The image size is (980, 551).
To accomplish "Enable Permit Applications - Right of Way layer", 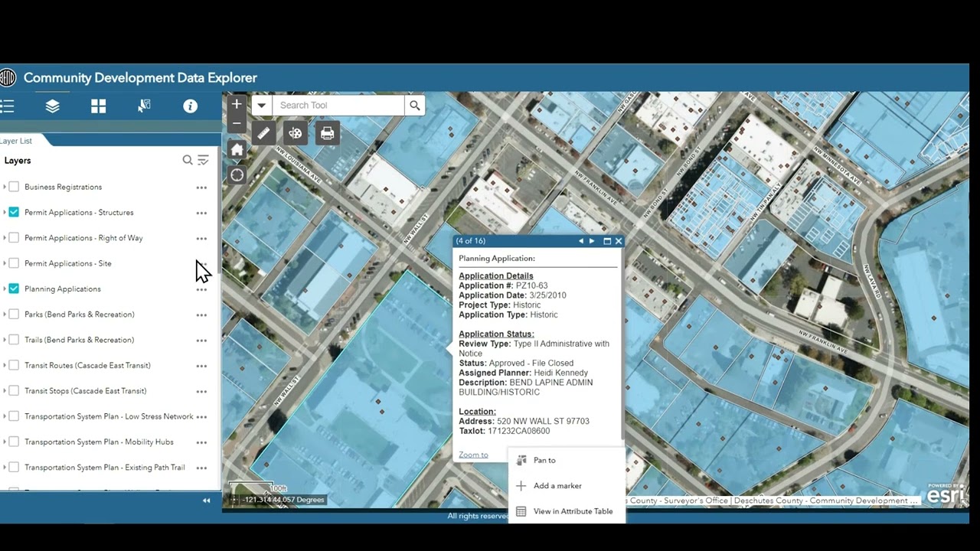I will tap(14, 238).
